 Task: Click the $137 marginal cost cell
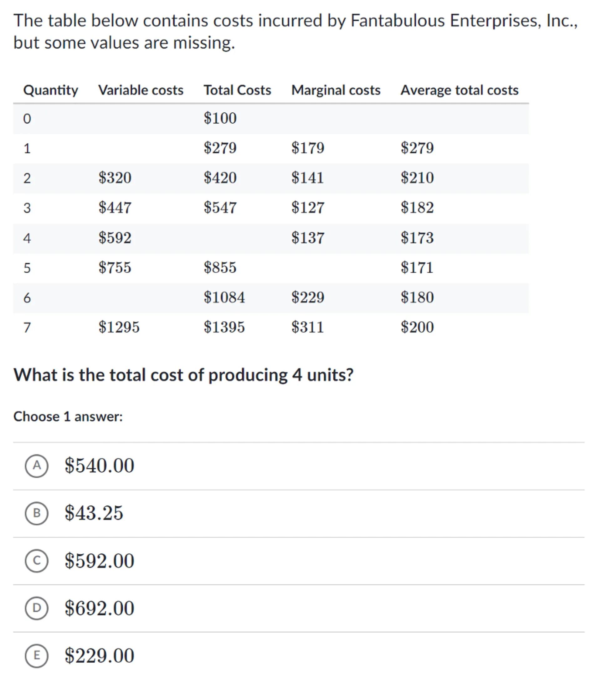[307, 238]
